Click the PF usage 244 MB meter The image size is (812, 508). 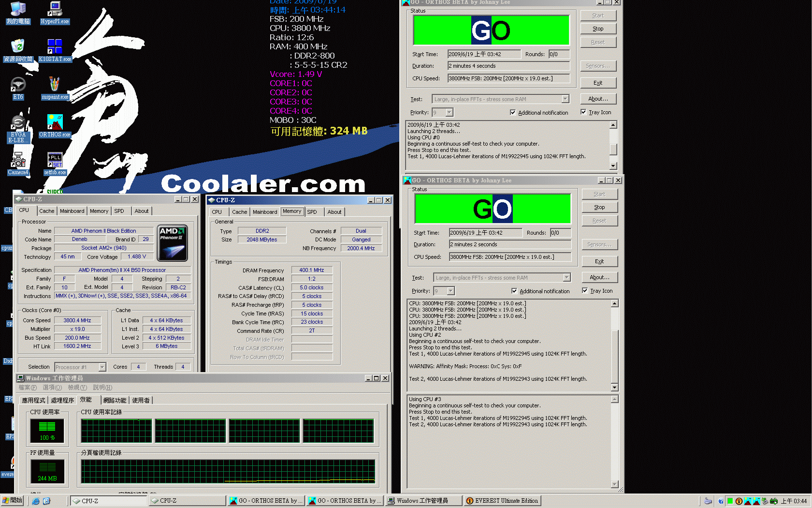[47, 471]
